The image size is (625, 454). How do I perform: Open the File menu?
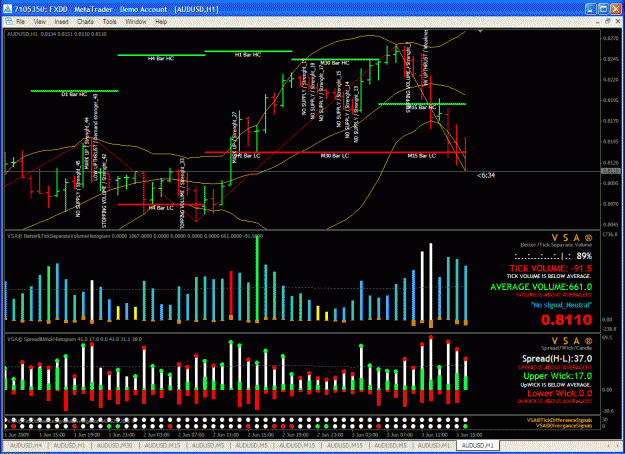tap(20, 22)
